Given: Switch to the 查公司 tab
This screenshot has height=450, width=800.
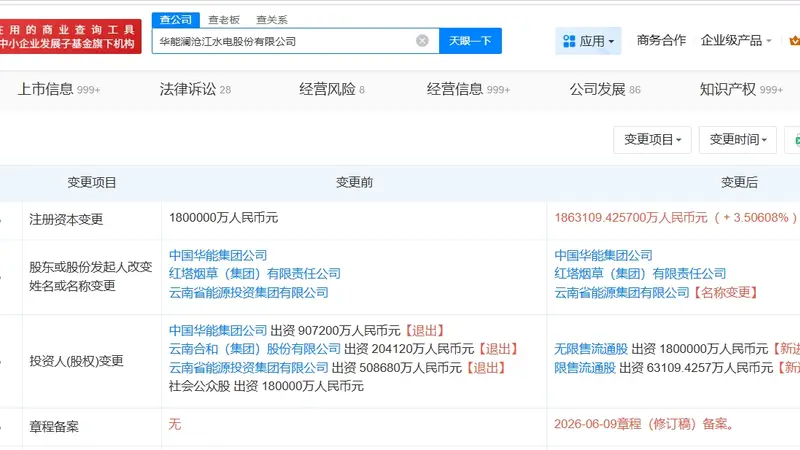Looking at the screenshot, I should (x=176, y=20).
